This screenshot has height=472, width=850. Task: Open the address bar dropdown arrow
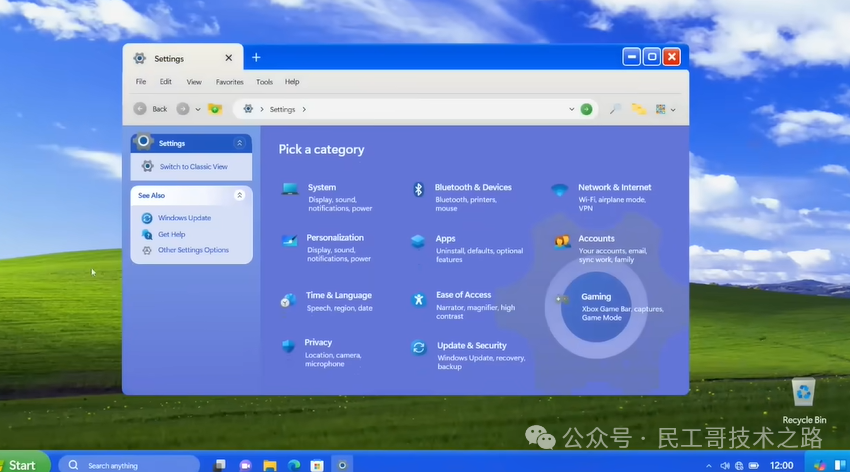pos(571,109)
